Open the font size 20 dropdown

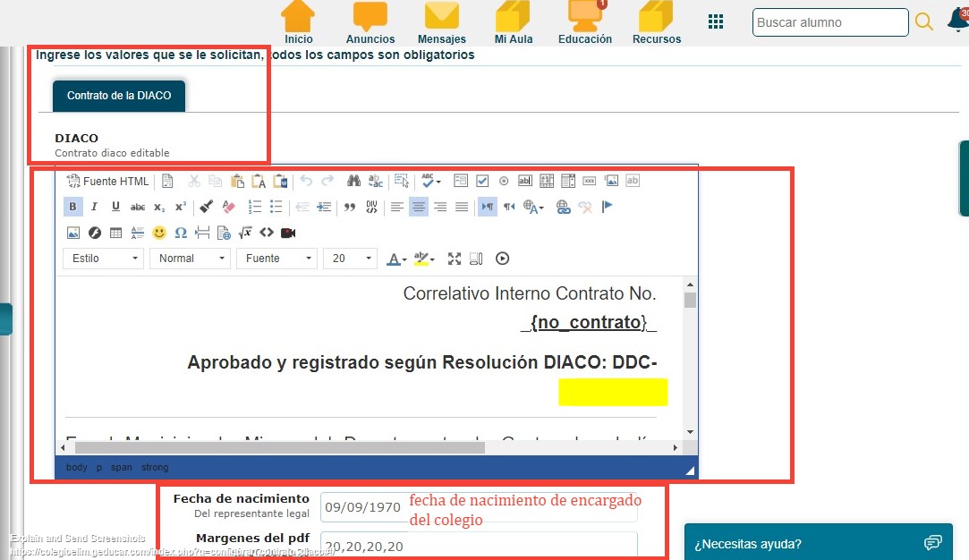(x=351, y=259)
